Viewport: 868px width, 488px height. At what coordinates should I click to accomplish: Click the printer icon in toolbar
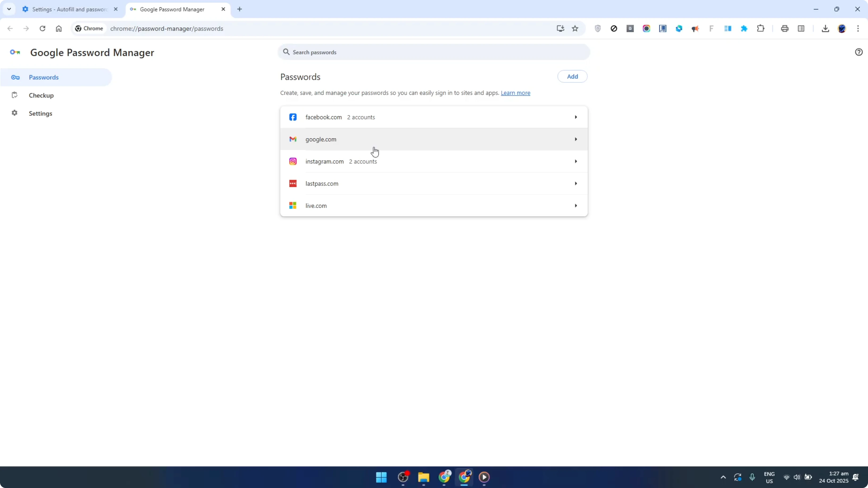pyautogui.click(x=785, y=29)
